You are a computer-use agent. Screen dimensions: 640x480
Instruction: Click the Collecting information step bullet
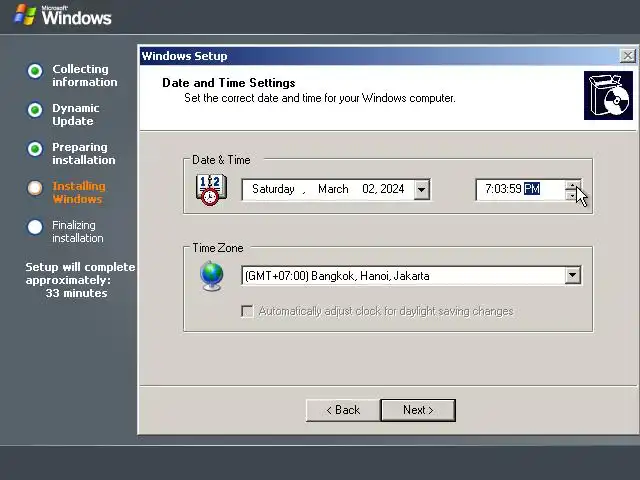[x=35, y=71]
